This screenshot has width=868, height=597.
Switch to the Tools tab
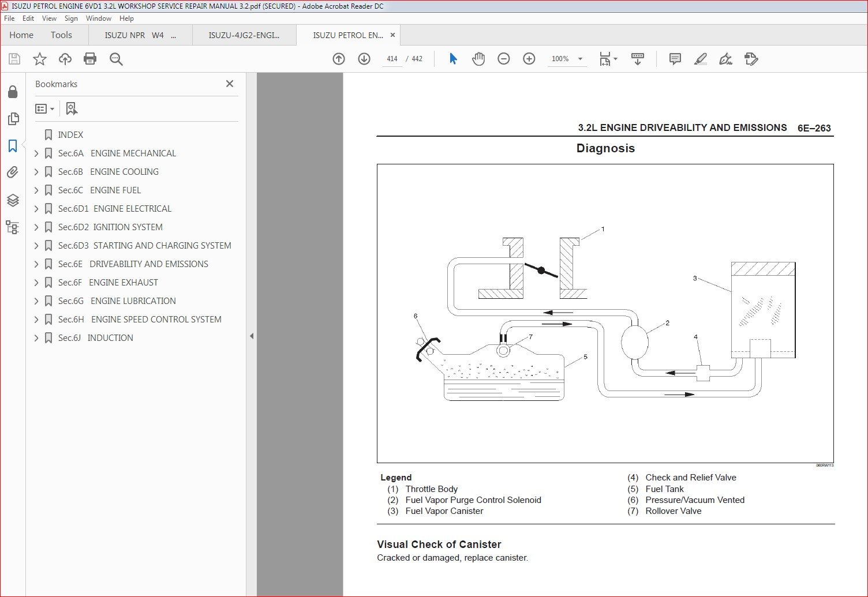(61, 35)
